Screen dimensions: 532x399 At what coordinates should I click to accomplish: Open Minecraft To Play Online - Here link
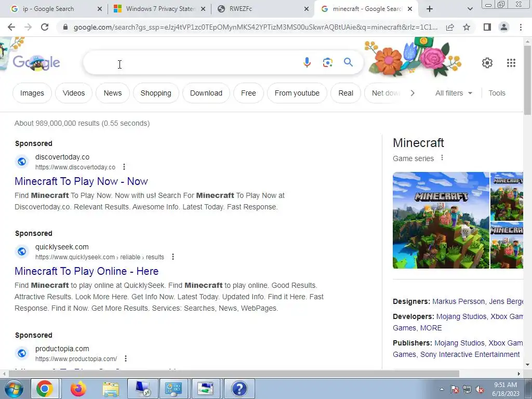[87, 271]
